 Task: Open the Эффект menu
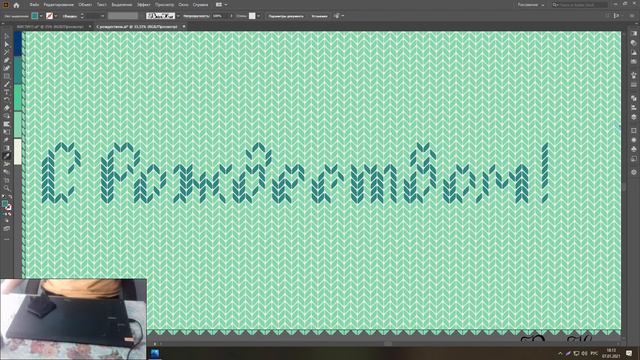(x=144, y=5)
